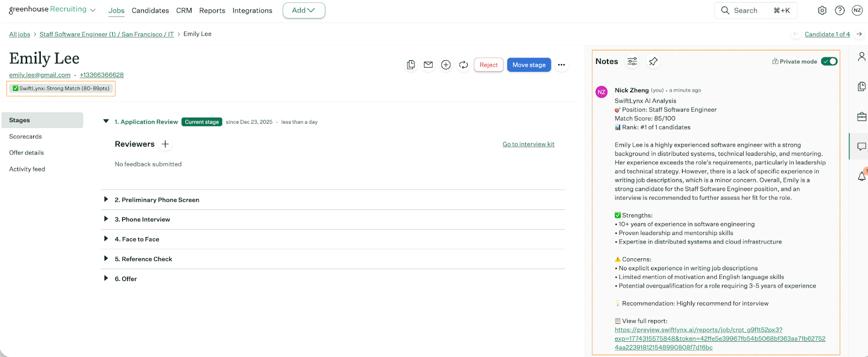Open Notes filter settings icon

click(x=632, y=61)
